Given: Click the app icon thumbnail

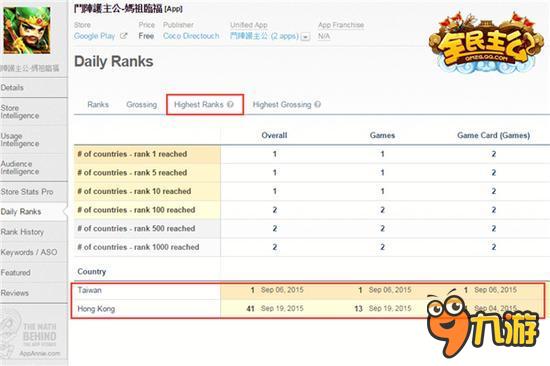Looking at the screenshot, I should coord(27,31).
